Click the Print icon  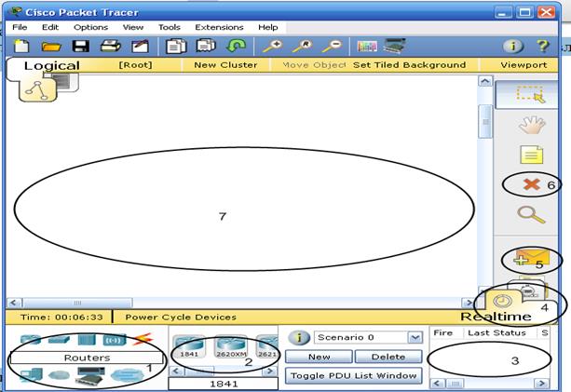pyautogui.click(x=110, y=47)
